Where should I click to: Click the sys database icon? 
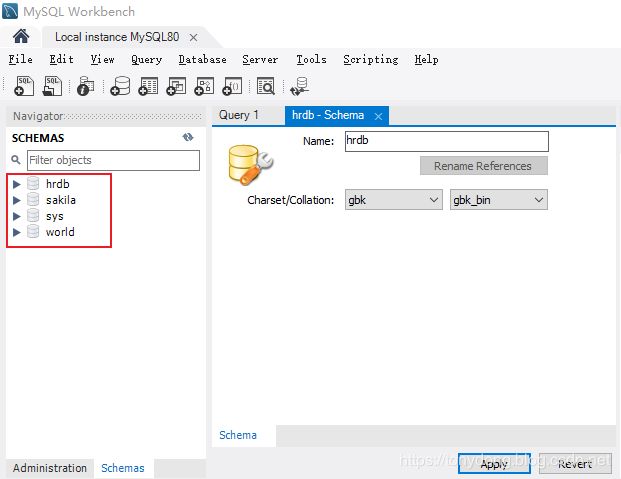tap(33, 216)
